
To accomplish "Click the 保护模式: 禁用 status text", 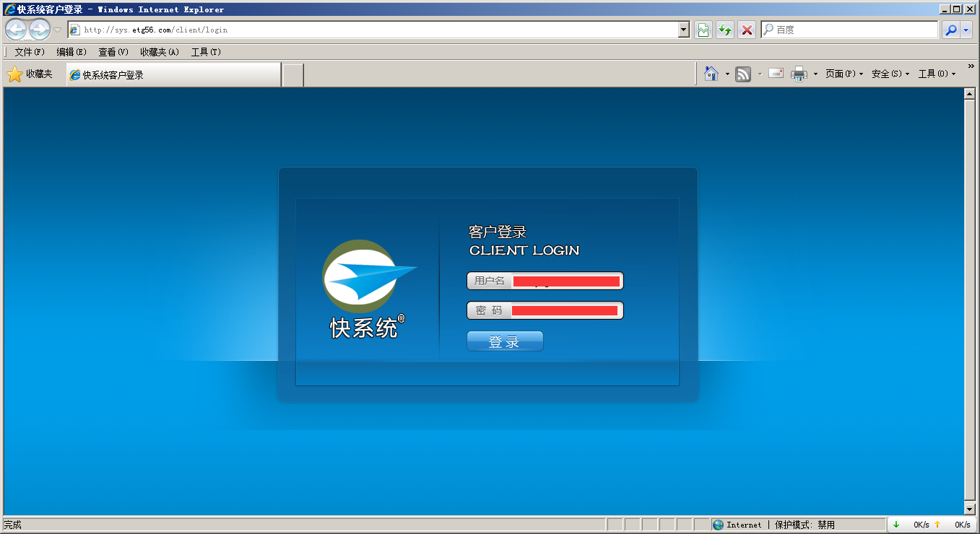I will click(805, 525).
